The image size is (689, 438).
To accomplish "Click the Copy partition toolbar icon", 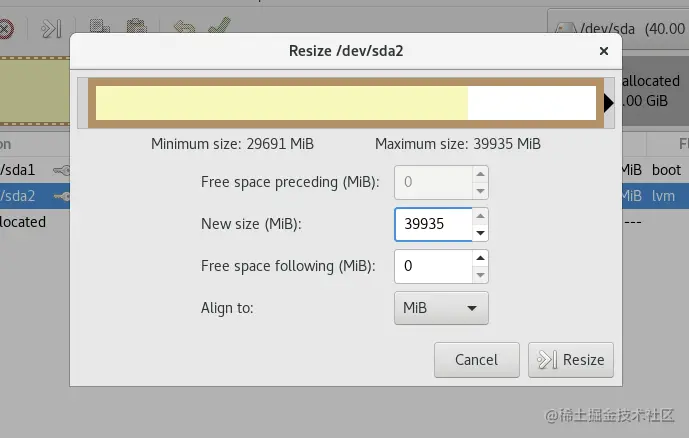I will click(100, 26).
